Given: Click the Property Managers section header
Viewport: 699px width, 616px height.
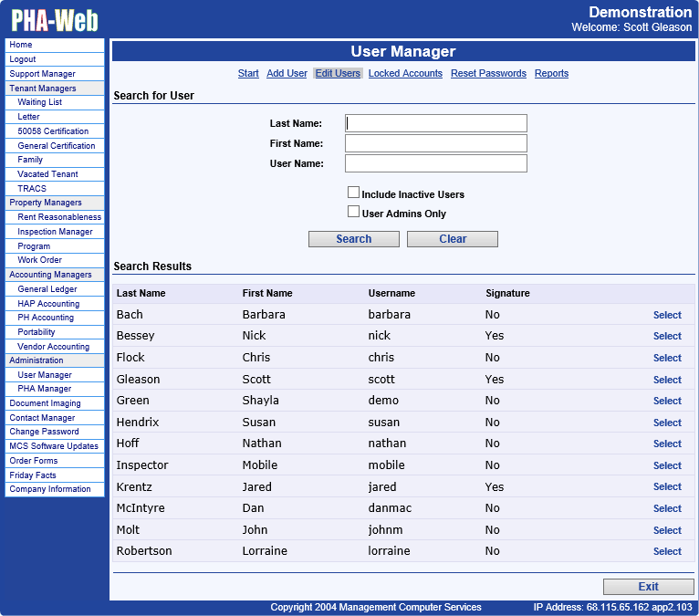Looking at the screenshot, I should [55, 203].
